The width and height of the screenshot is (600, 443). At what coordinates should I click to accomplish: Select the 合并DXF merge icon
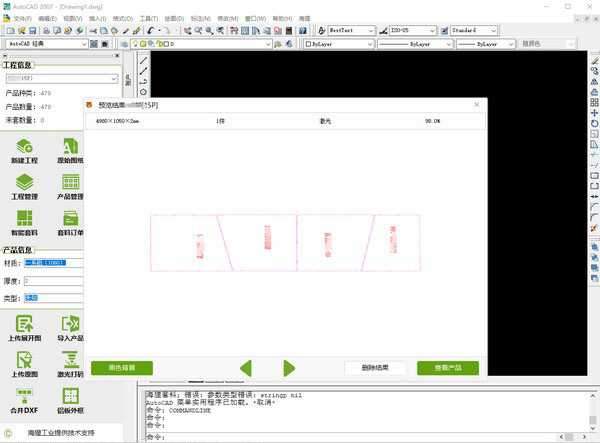[26, 398]
